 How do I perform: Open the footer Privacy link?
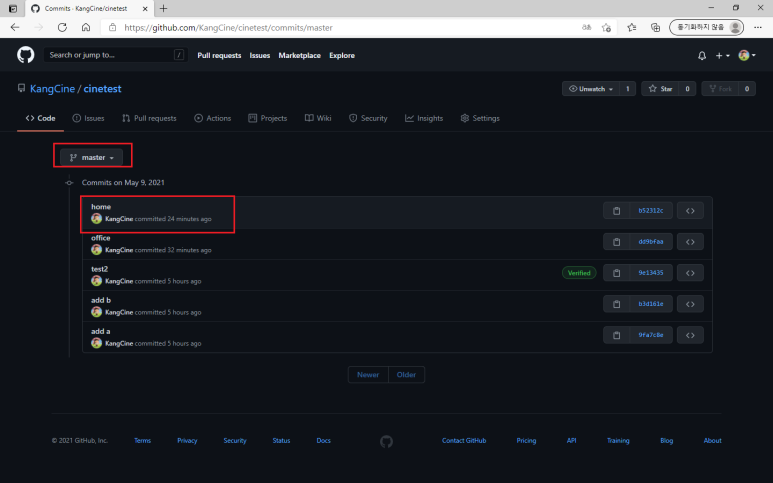tap(187, 441)
